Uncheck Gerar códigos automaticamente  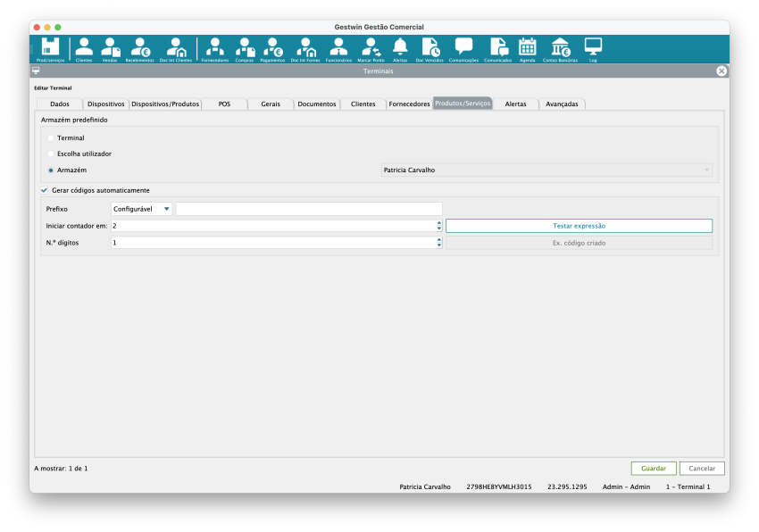click(45, 190)
